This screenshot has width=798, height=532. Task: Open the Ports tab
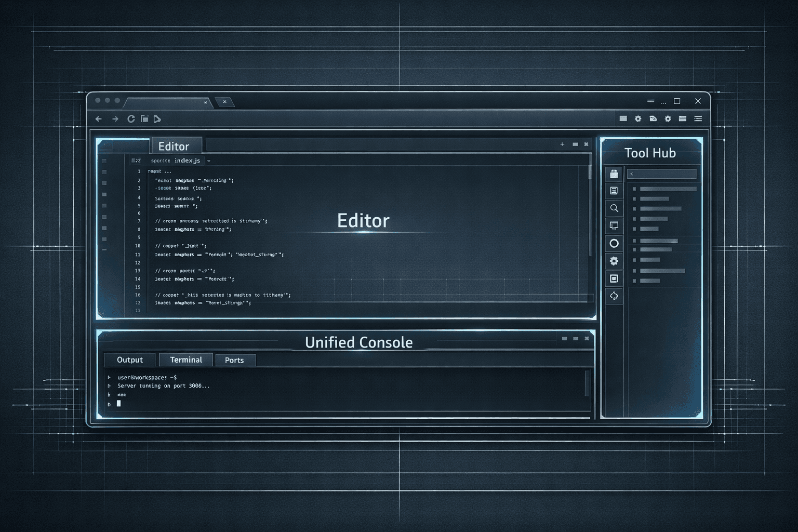234,361
